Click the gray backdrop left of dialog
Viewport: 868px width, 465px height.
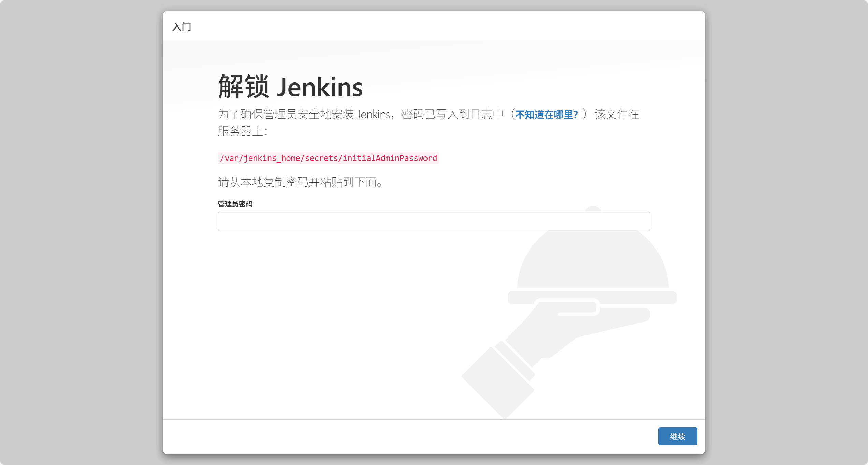point(82,232)
